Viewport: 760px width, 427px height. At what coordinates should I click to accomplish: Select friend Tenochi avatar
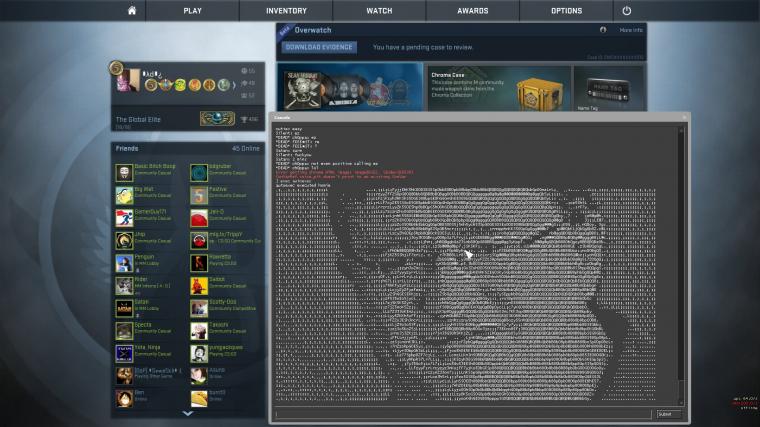tap(199, 331)
